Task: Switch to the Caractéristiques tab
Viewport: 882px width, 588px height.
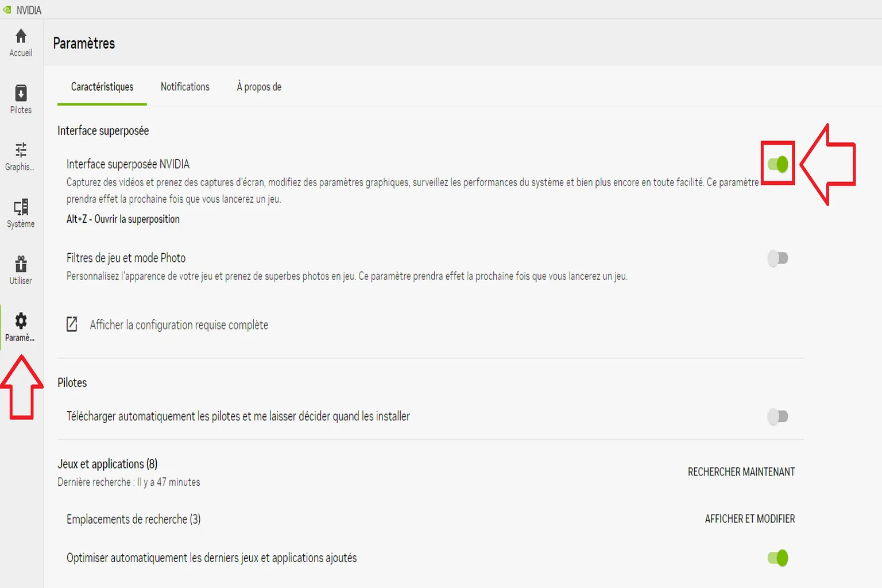Action: point(102,87)
